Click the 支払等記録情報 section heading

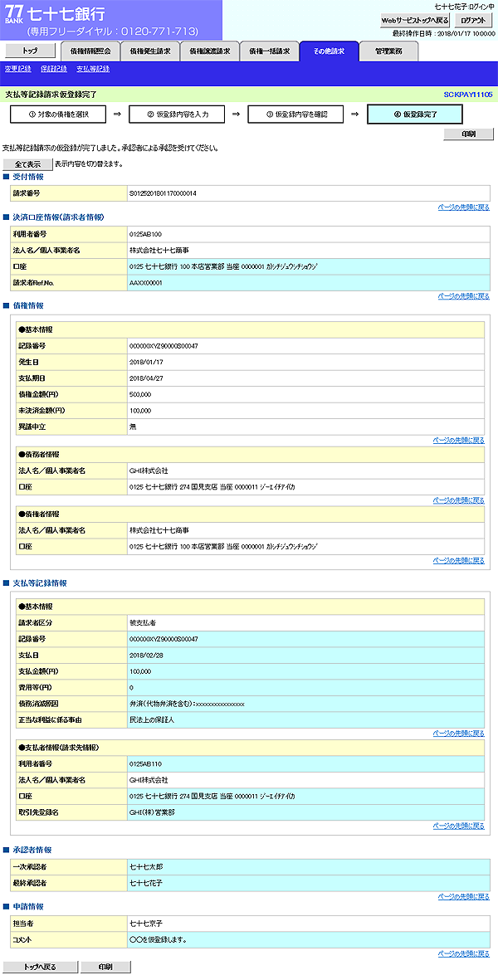pos(39,583)
